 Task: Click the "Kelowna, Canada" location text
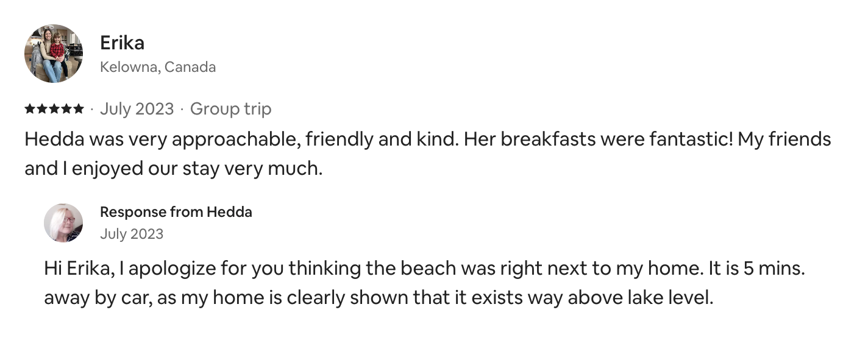(x=158, y=67)
